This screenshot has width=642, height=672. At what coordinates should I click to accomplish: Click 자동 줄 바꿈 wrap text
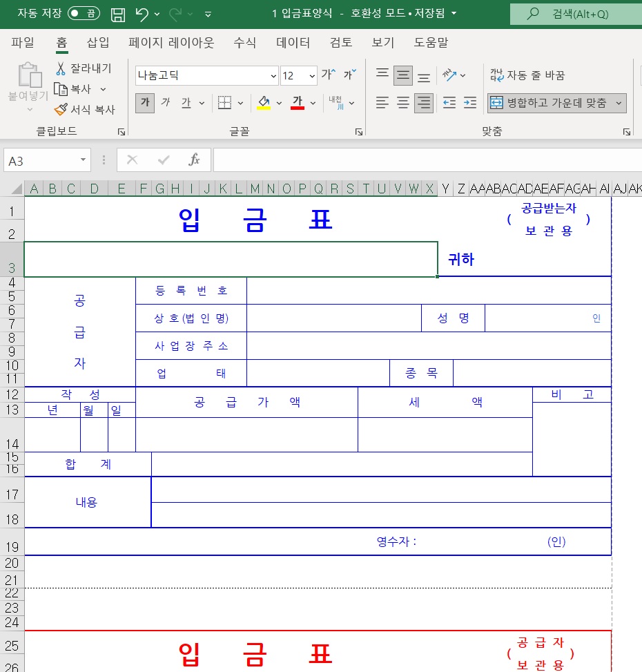point(527,75)
